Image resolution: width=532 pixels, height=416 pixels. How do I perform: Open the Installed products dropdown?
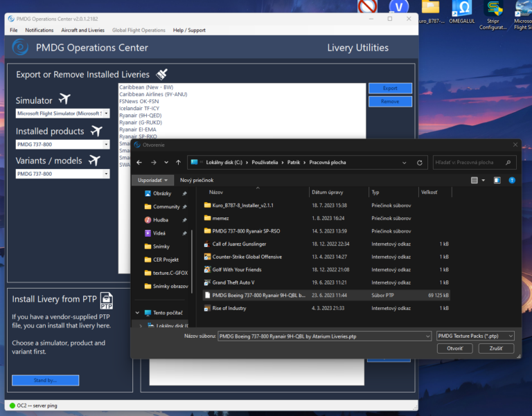point(106,145)
